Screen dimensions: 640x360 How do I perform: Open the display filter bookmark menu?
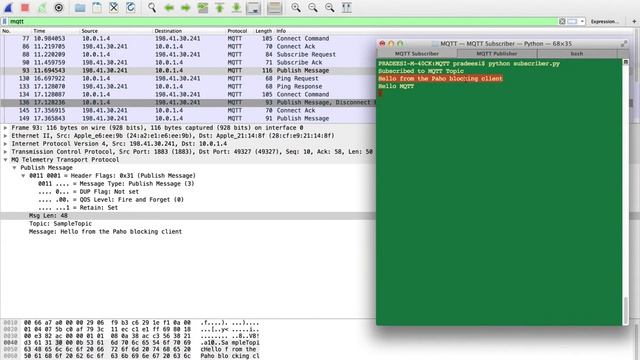pyautogui.click(x=4, y=21)
